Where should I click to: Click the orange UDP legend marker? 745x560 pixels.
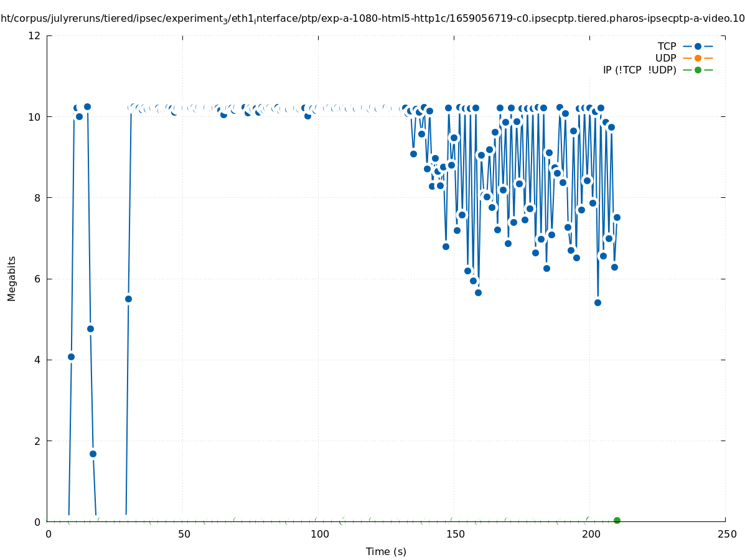tap(698, 58)
